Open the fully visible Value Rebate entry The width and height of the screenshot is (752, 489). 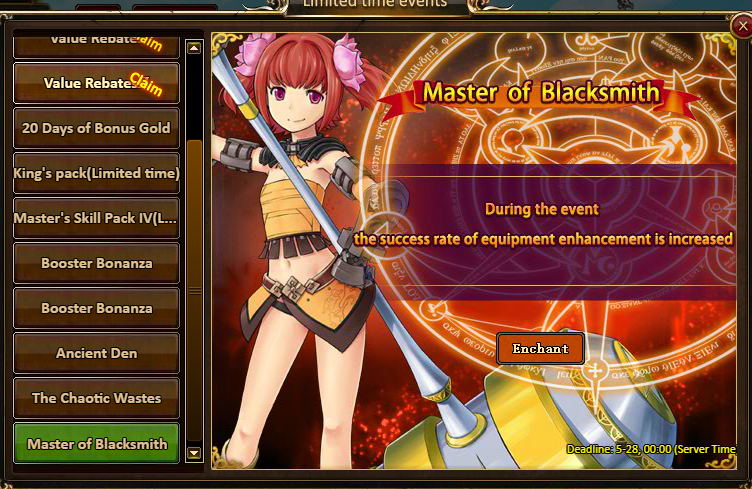(x=96, y=82)
